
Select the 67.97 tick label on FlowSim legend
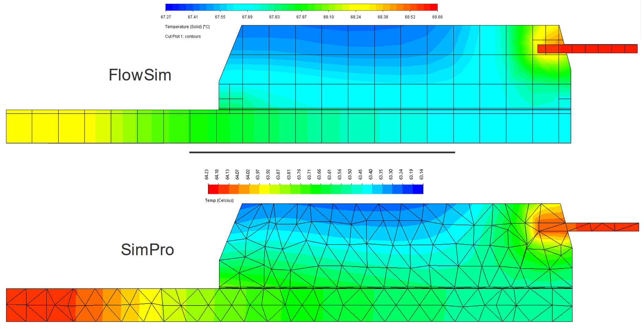(x=301, y=17)
